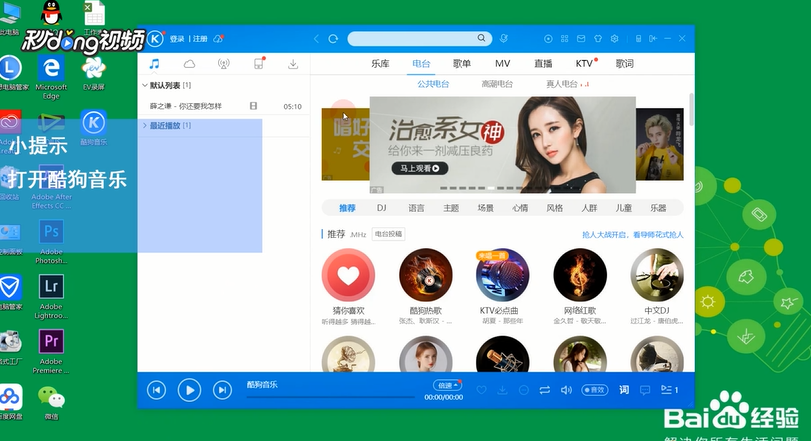This screenshot has width=811, height=441.
Task: Toggle the desktop lyrics 词 button
Action: 624,390
